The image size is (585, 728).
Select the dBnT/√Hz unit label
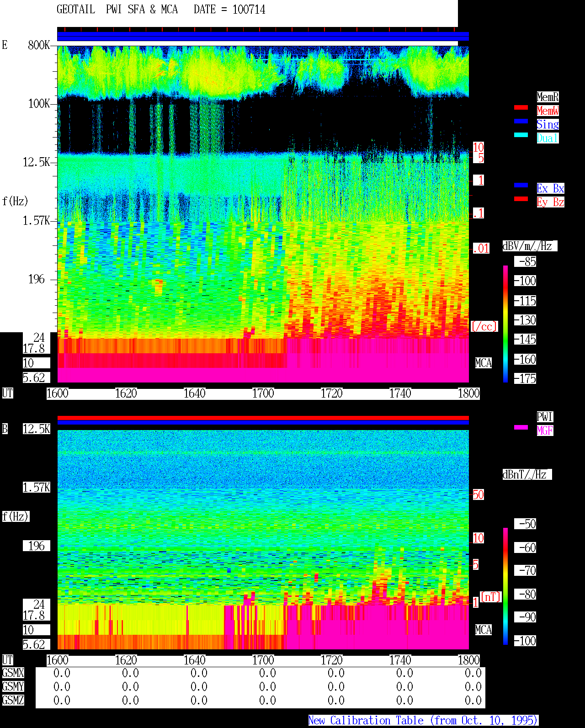click(x=527, y=474)
